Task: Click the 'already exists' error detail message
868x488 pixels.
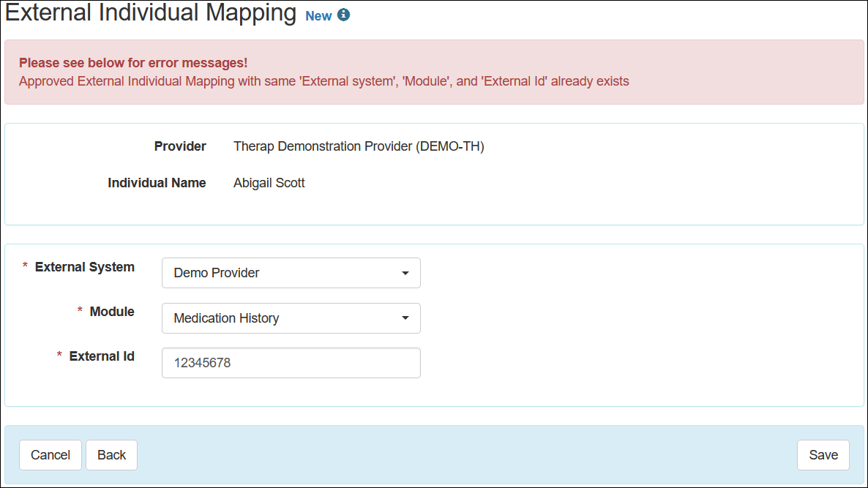Action: [x=323, y=81]
